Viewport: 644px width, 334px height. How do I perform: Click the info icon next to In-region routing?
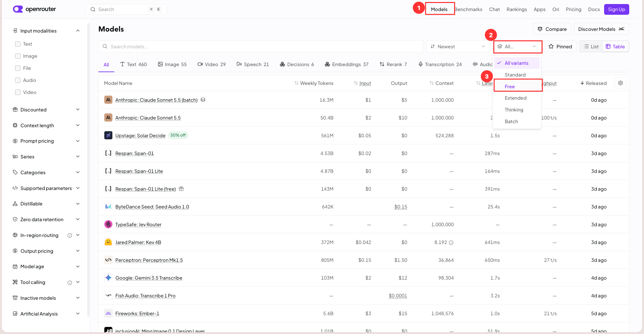pyautogui.click(x=70, y=235)
